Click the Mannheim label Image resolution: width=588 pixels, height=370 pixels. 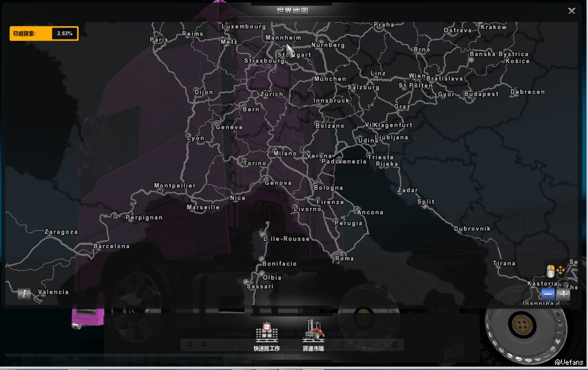point(284,38)
